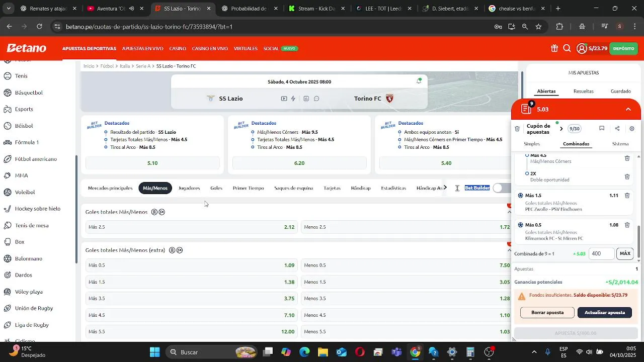Click the Borrar apuesta button
The width and height of the screenshot is (644, 362).
coord(547,312)
